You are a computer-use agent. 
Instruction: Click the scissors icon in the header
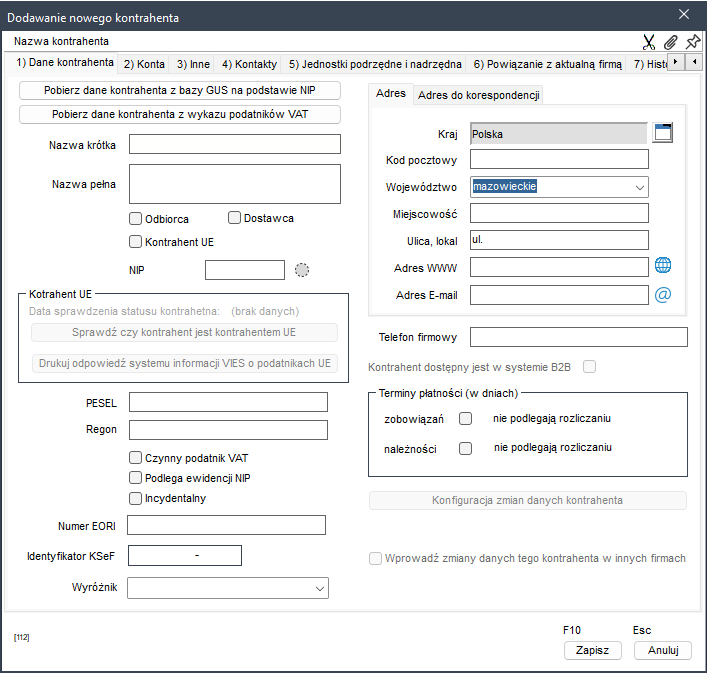(649, 42)
